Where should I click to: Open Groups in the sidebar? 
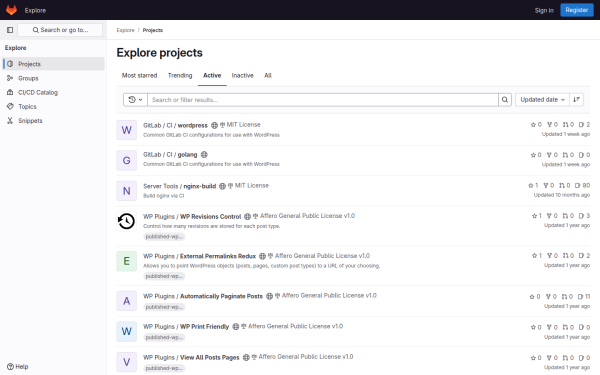click(54, 78)
